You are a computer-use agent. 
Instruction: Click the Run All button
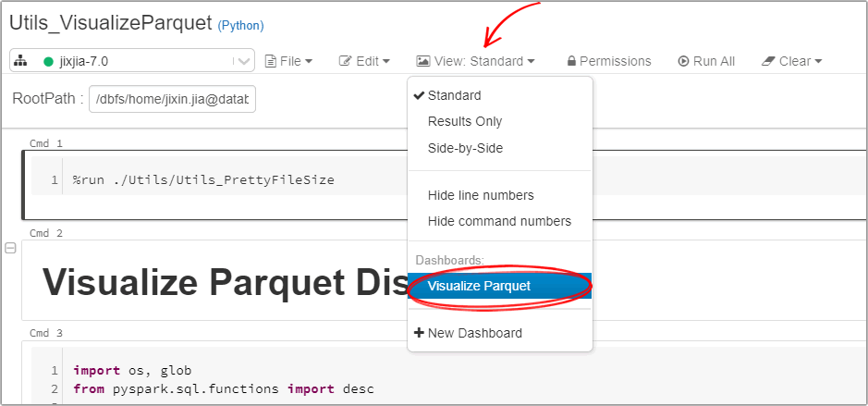[706, 61]
